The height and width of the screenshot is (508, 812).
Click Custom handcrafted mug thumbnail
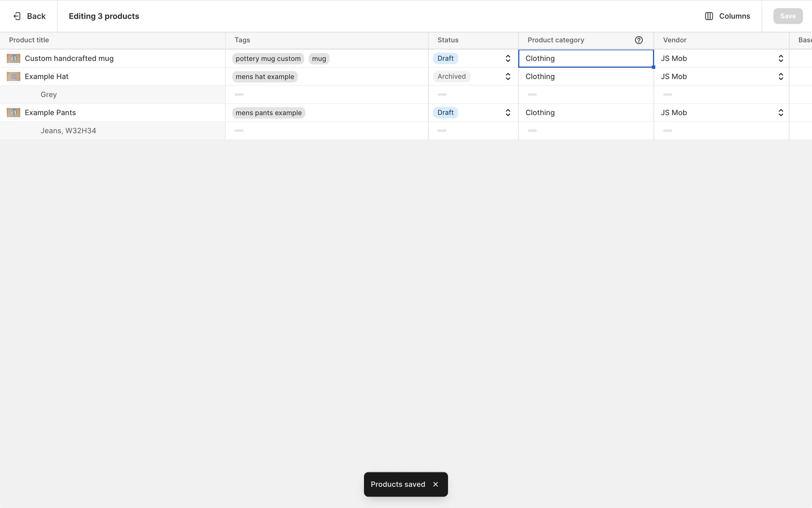[14, 58]
